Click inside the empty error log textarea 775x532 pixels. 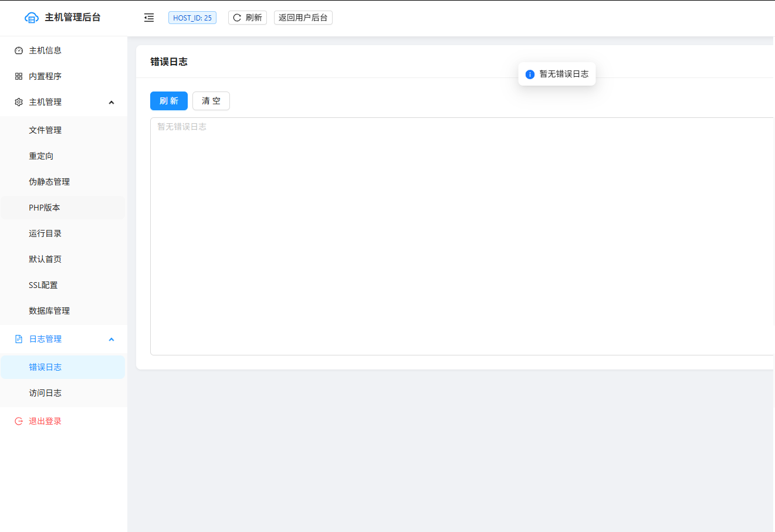(411, 235)
